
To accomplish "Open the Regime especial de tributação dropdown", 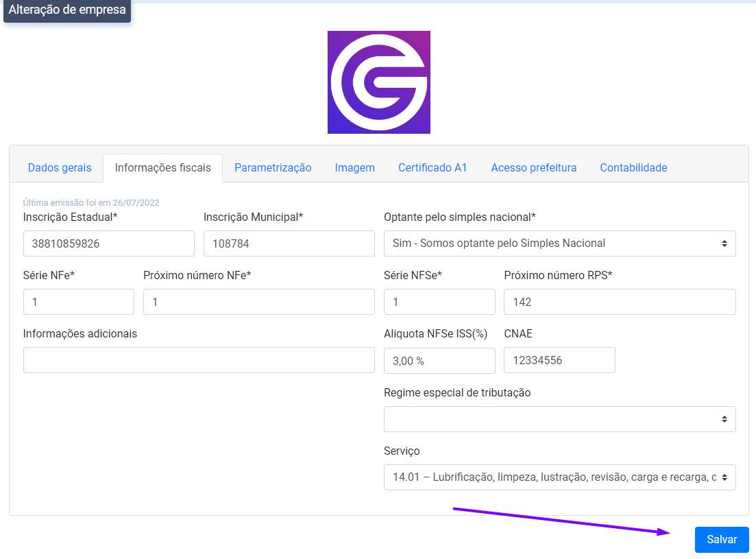I will [x=559, y=419].
